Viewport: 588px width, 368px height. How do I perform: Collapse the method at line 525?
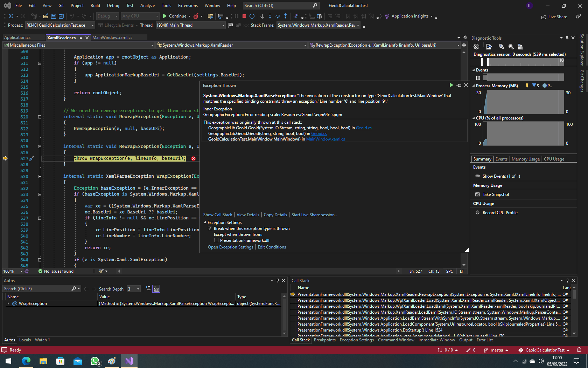tap(40, 147)
